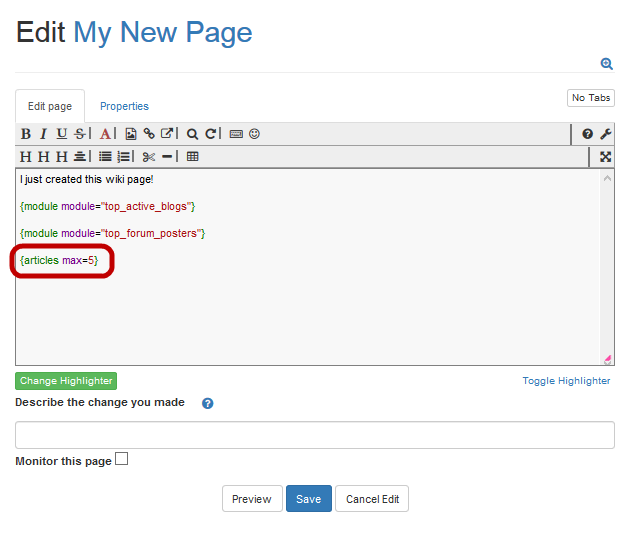Apply strikethrough using the toolbar icon
The image size is (633, 540).
click(x=79, y=134)
